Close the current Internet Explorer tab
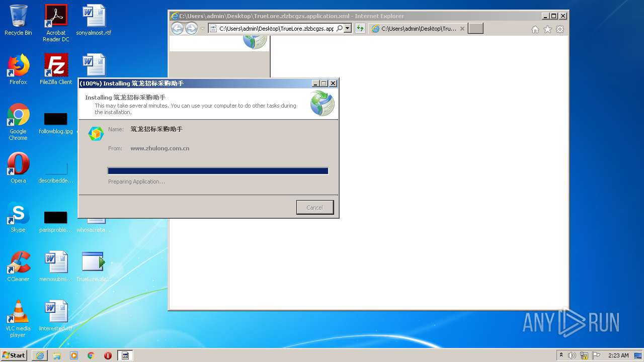The image size is (644, 362). pyautogui.click(x=462, y=29)
